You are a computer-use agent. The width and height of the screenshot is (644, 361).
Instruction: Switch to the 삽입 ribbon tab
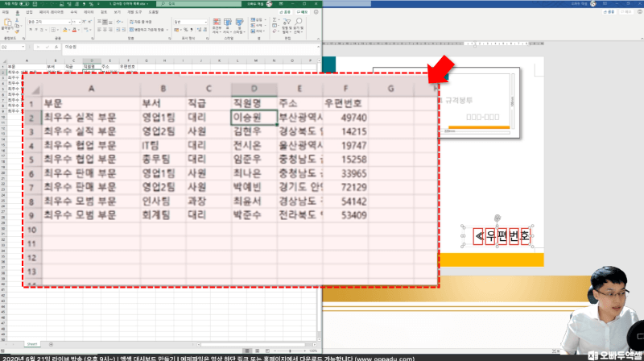[x=29, y=12]
